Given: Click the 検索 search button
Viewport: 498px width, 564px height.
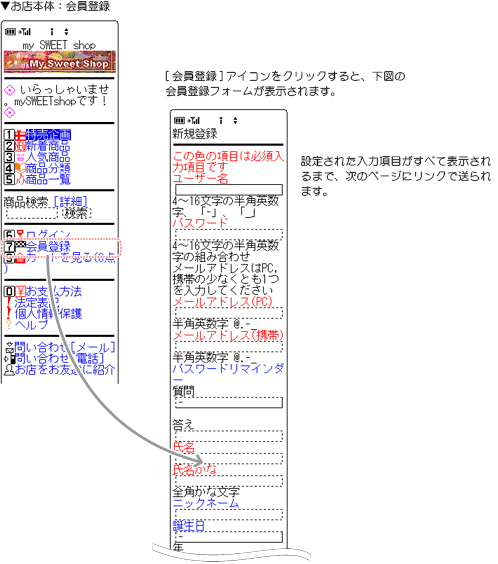Looking at the screenshot, I should coord(77,213).
